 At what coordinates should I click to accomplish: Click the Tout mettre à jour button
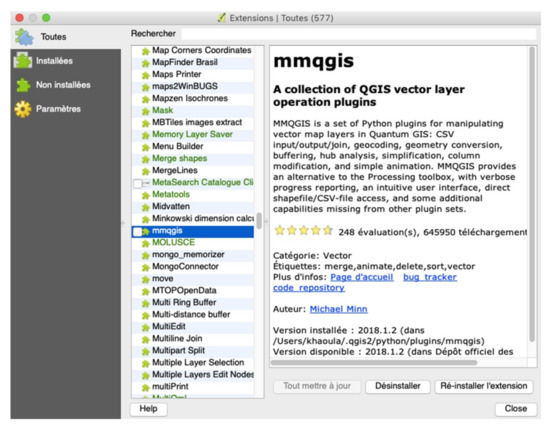click(317, 386)
